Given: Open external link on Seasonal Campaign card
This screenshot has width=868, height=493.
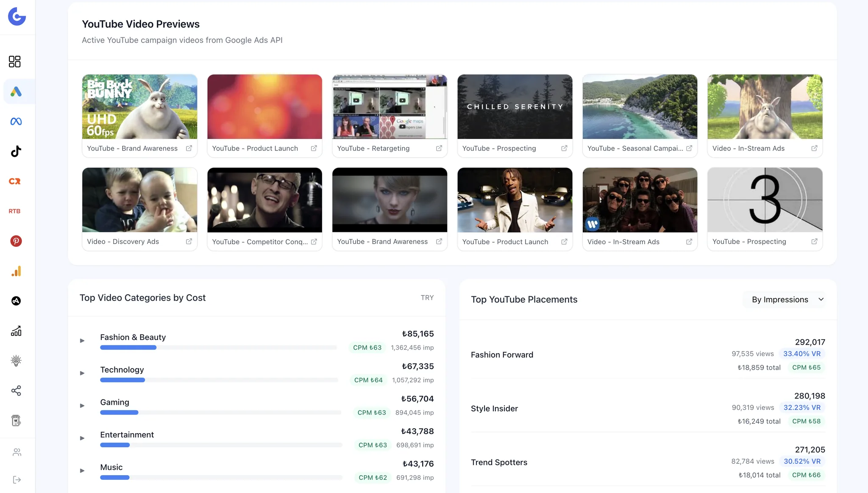Looking at the screenshot, I should click(x=689, y=148).
